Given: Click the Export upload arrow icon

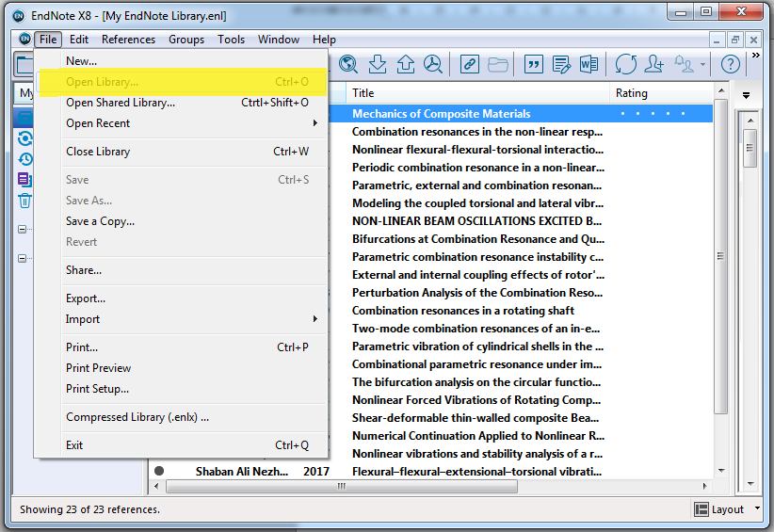Looking at the screenshot, I should coord(406,64).
